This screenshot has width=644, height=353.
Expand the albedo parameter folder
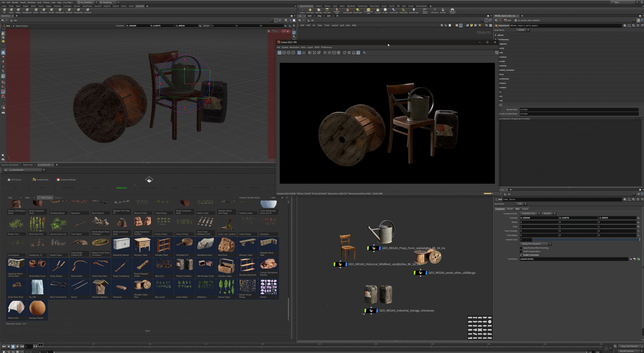pyautogui.click(x=496, y=35)
